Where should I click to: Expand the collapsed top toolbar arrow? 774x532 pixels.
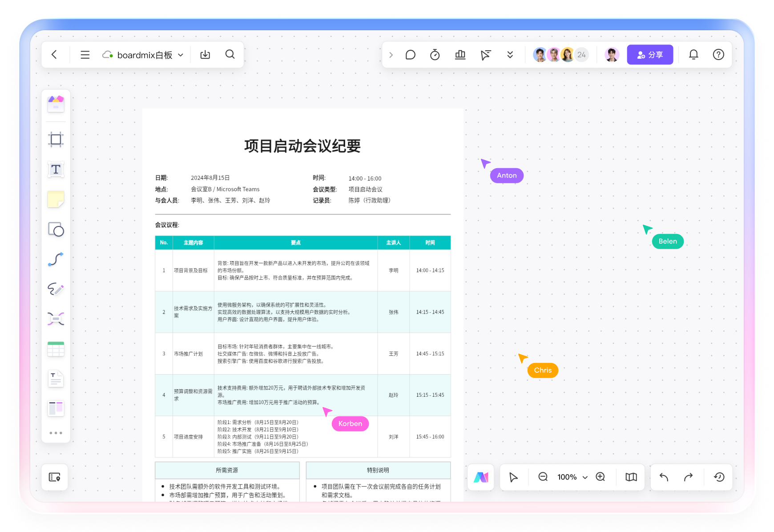(391, 55)
